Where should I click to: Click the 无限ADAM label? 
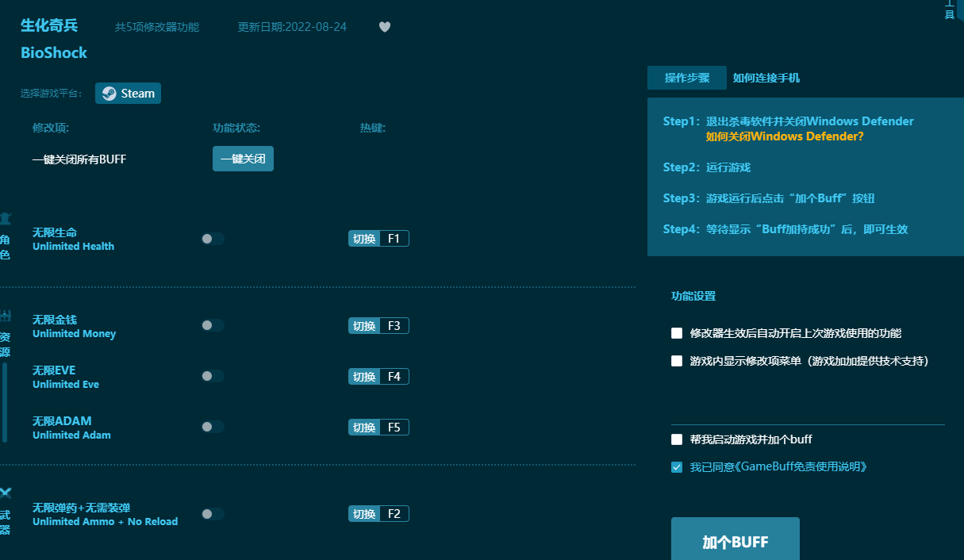click(62, 421)
